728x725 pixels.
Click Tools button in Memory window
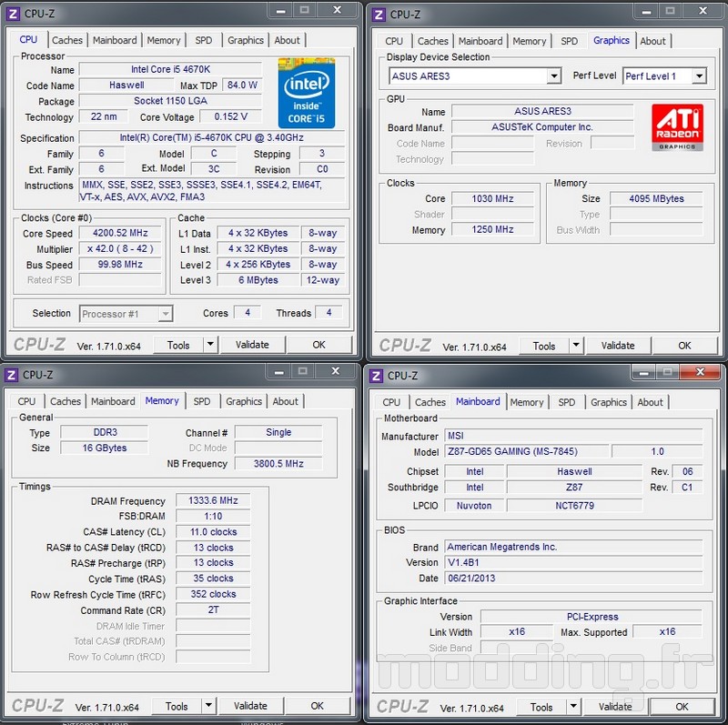coord(177,706)
